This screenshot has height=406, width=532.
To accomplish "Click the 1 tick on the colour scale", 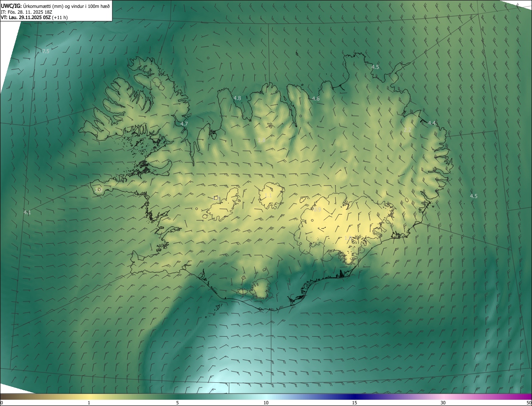I will tap(89, 403).
